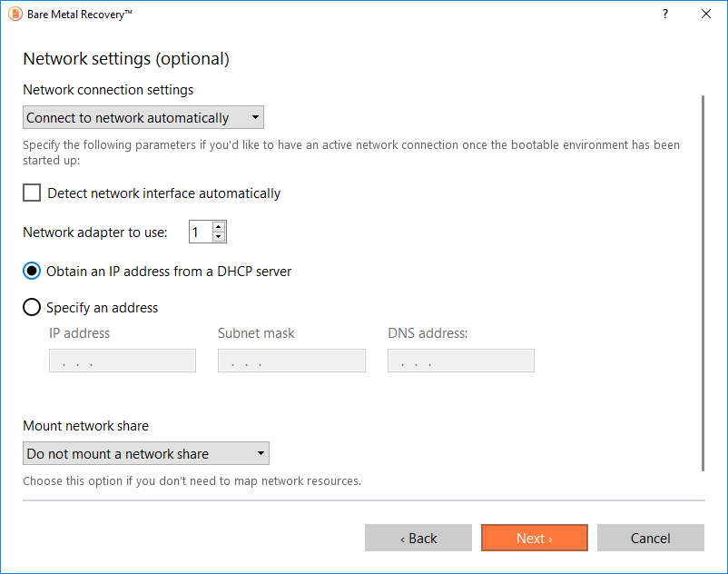Select Obtain an IP address from DHCP
The image size is (728, 574).
coord(32,271)
